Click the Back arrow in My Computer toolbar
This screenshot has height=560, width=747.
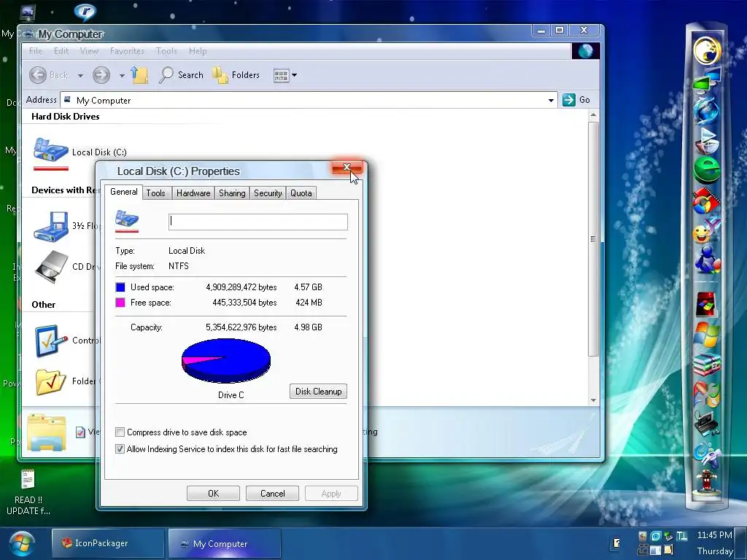(38, 75)
